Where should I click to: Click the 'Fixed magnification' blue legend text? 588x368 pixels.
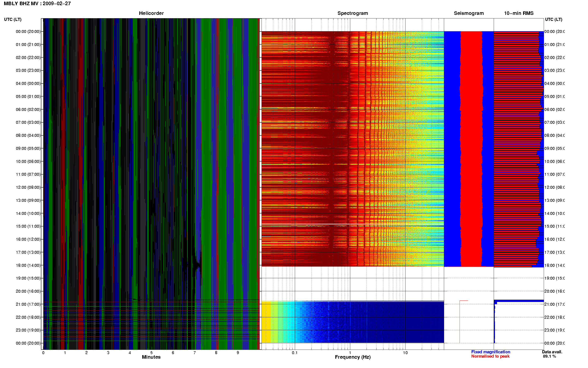(491, 352)
